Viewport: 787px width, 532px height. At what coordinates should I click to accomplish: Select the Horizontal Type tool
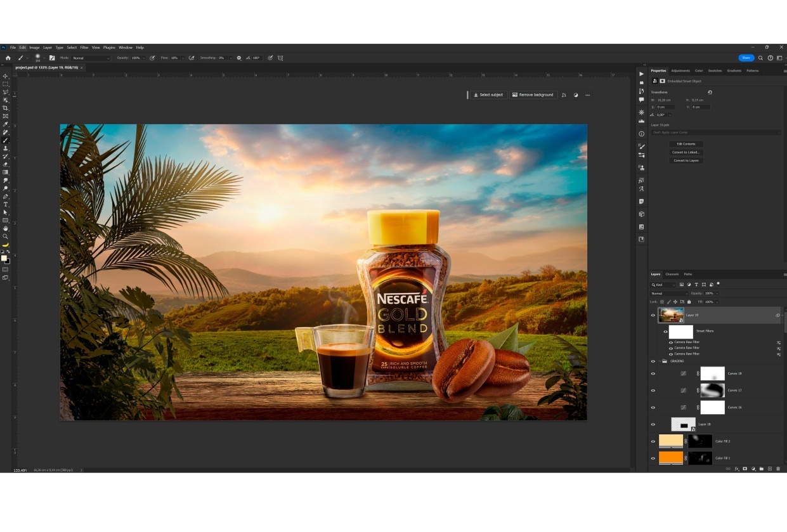coord(6,204)
